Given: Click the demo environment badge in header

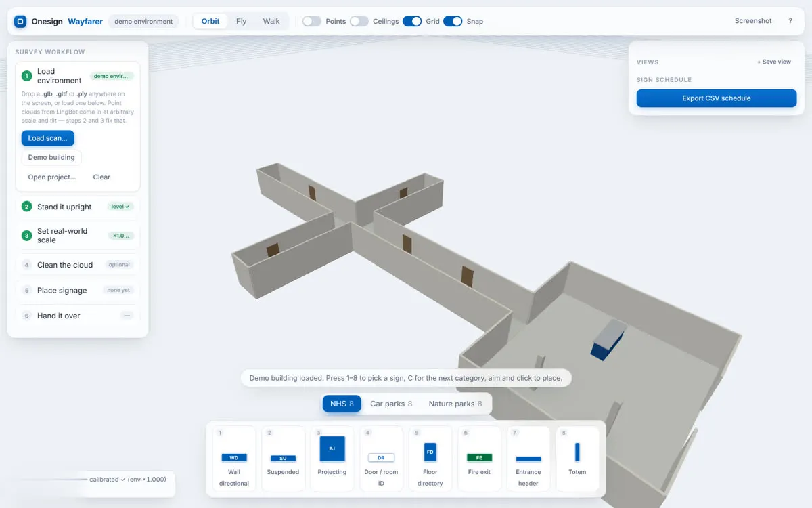Looking at the screenshot, I should click(x=143, y=21).
